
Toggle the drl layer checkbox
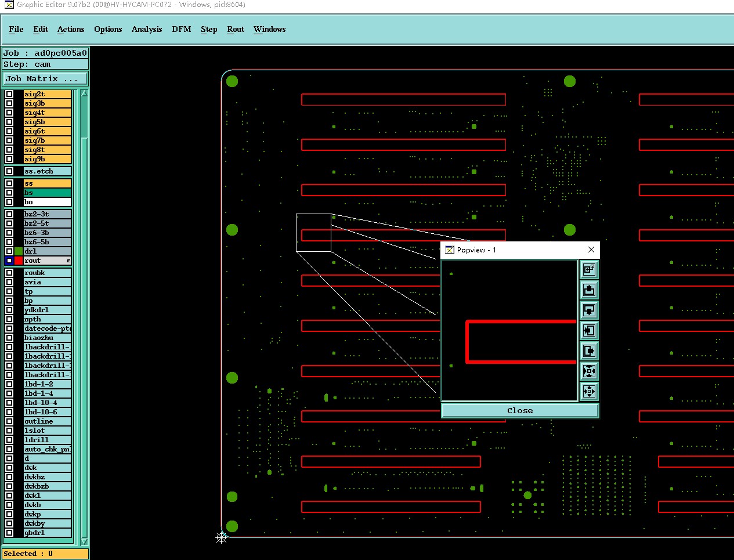click(9, 251)
